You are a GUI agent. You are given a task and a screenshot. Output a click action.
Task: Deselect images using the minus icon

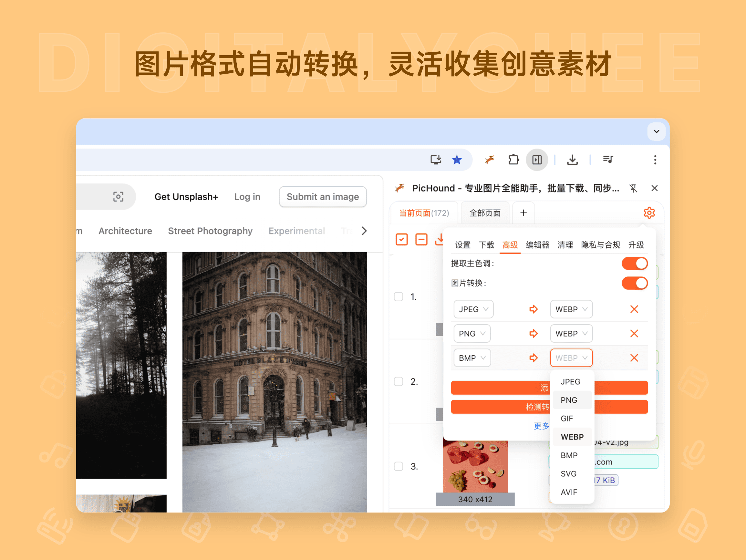[x=421, y=239]
